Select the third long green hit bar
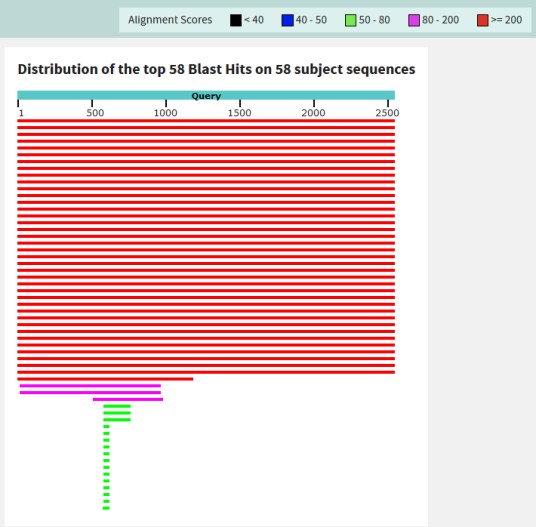This screenshot has height=527, width=536. click(117, 420)
